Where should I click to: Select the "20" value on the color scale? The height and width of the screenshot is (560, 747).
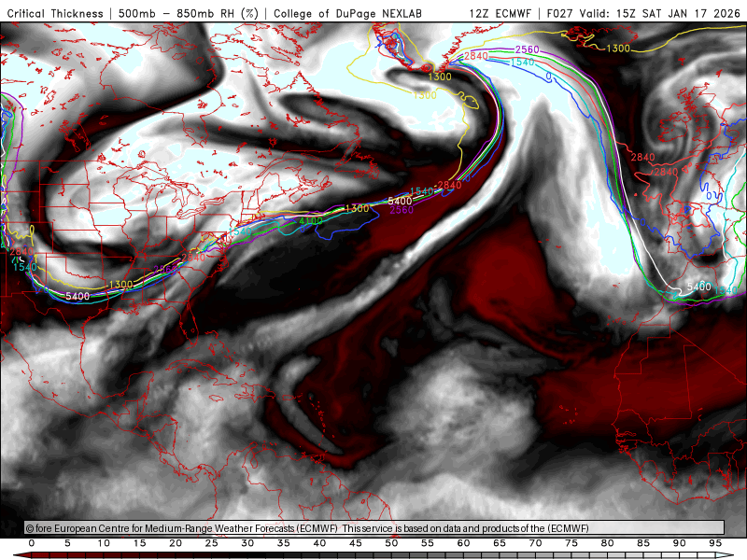pyautogui.click(x=176, y=543)
